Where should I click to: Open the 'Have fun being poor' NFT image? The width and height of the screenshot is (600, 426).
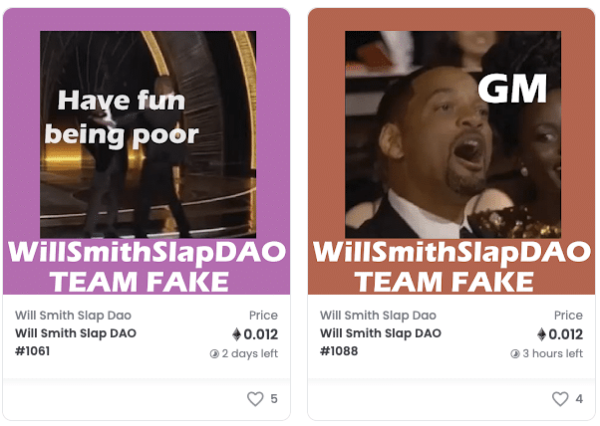point(148,134)
